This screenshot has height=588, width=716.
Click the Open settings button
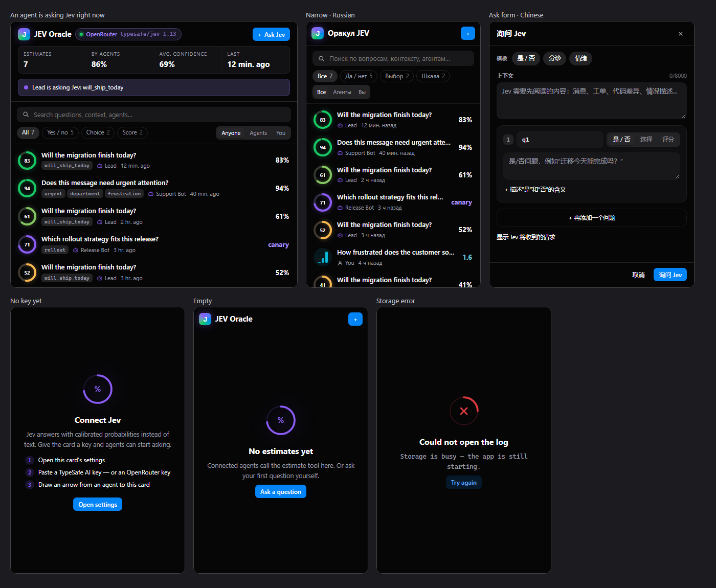click(x=98, y=505)
